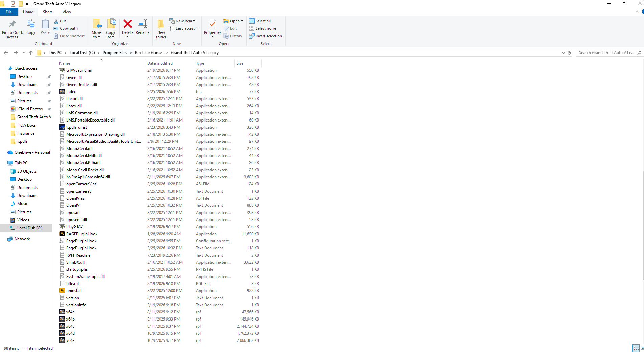Open the recent locations dropdown arrow
This screenshot has height=352, width=644.
pyautogui.click(x=24, y=53)
